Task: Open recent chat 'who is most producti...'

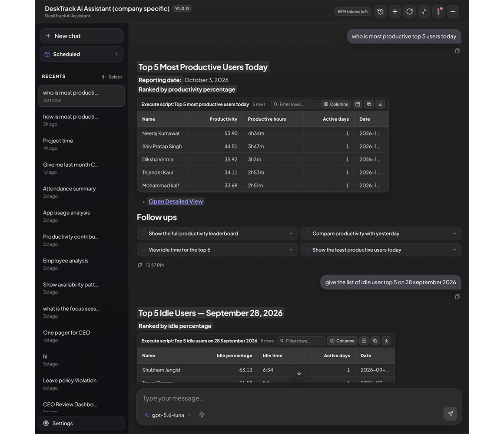Action: [x=82, y=96]
